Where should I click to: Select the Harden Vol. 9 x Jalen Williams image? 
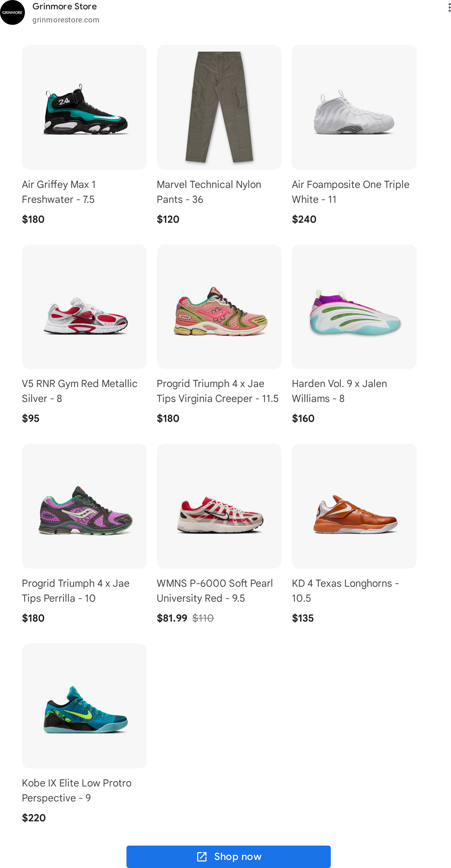coord(354,307)
